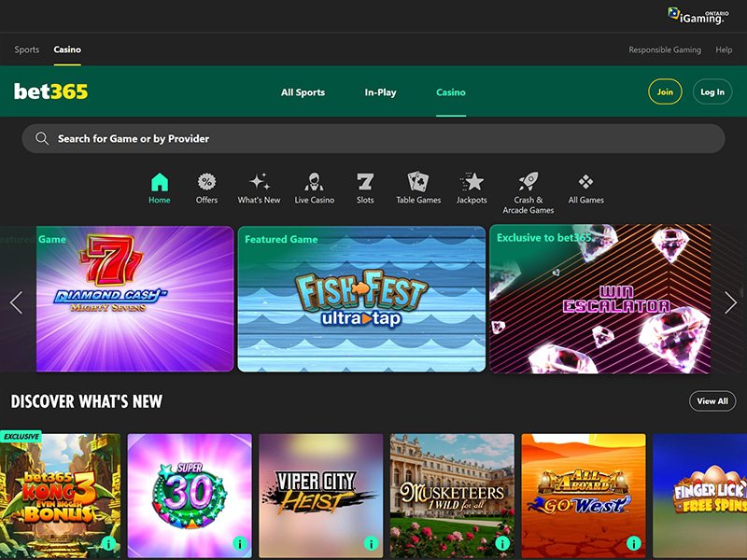Image resolution: width=747 pixels, height=560 pixels.
Task: Open the Help link
Action: click(724, 49)
